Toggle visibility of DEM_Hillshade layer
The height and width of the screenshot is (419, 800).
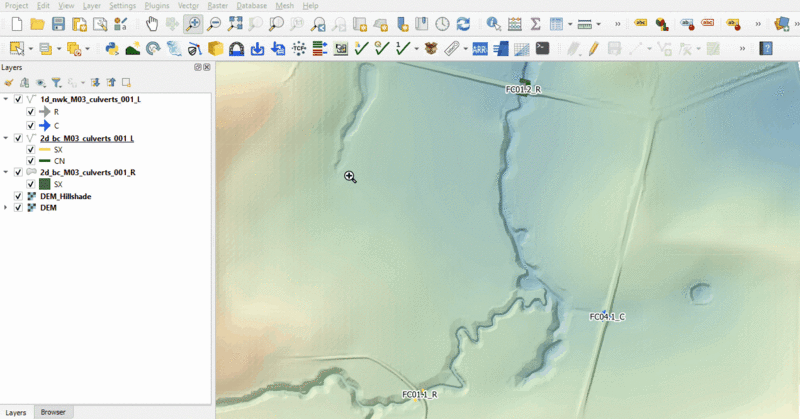pos(18,196)
